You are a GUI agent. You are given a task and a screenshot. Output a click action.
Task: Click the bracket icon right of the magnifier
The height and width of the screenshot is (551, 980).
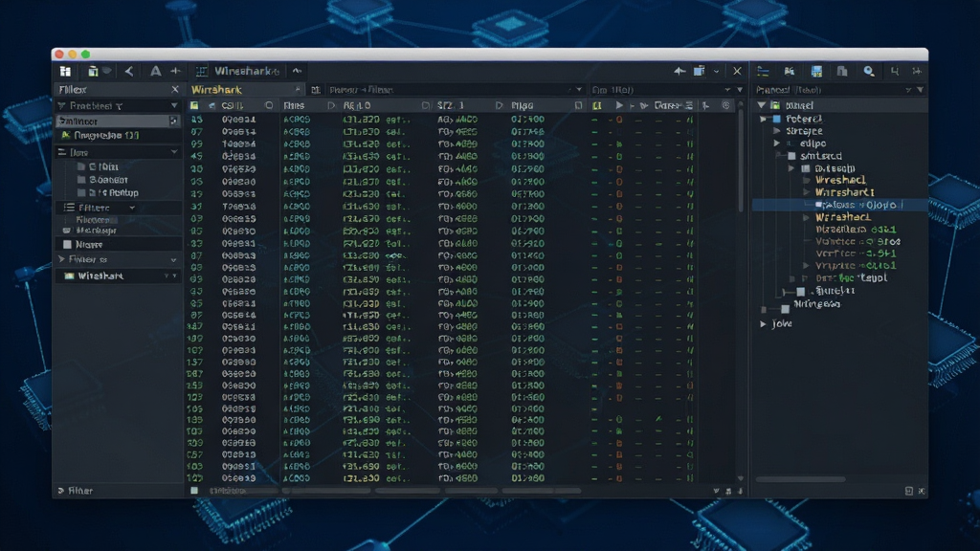(895, 71)
